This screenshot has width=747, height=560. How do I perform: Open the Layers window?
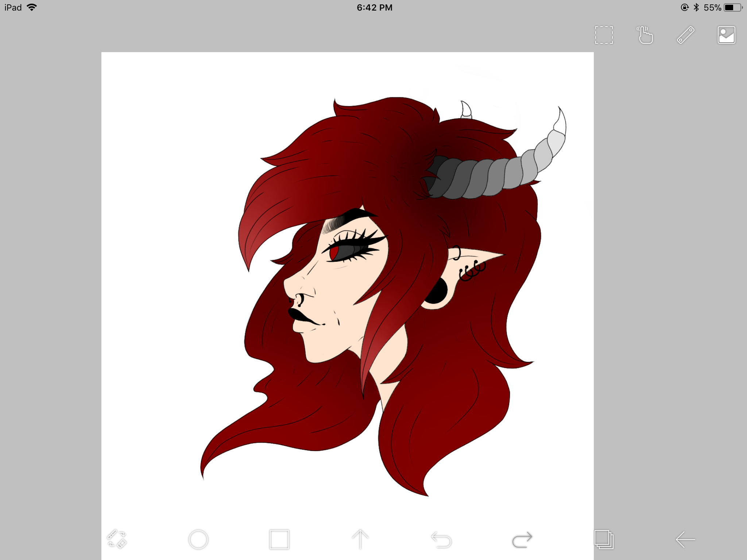pyautogui.click(x=604, y=540)
